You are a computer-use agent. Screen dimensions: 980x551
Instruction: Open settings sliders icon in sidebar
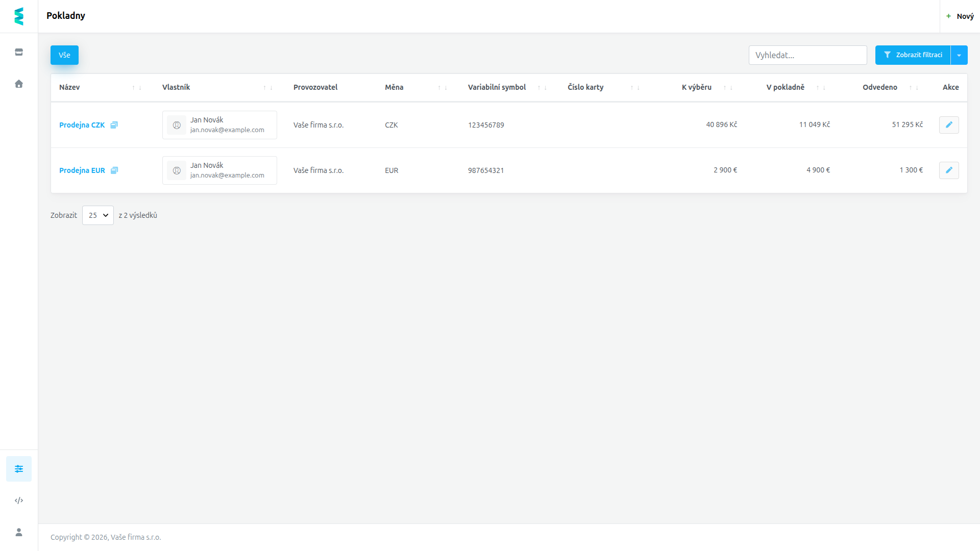19,469
